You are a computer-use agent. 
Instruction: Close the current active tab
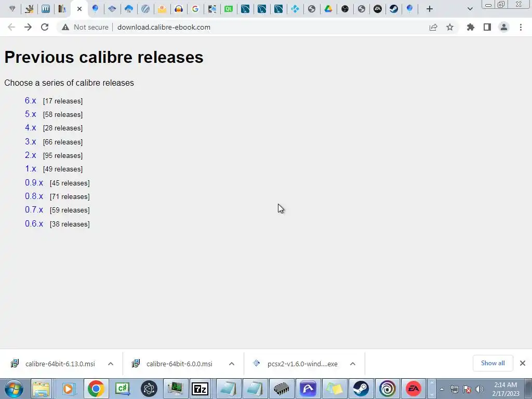(79, 9)
